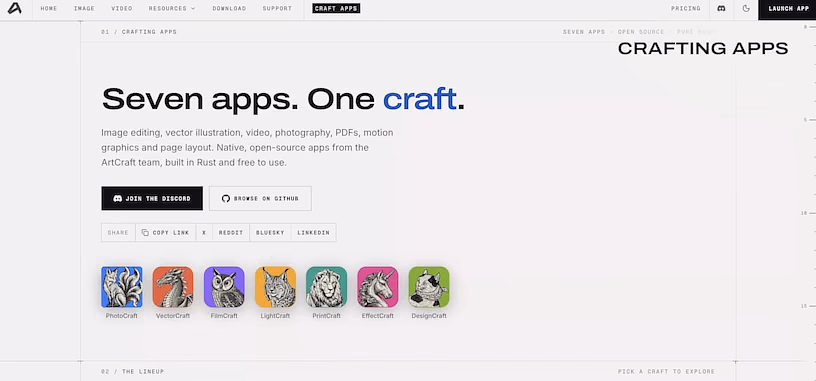
Task: Click the large 'CRAFTING APPS' heading
Action: pyautogui.click(x=703, y=48)
